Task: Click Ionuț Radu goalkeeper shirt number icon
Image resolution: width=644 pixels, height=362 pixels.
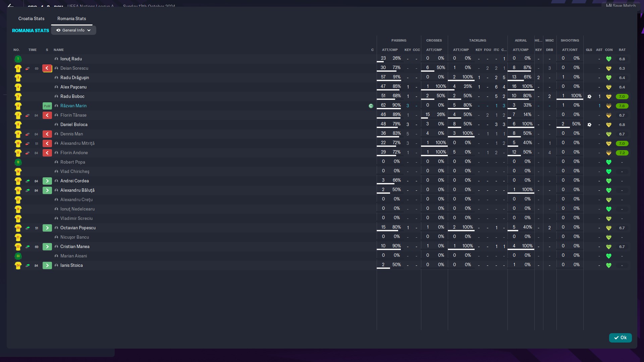Action: (18, 59)
